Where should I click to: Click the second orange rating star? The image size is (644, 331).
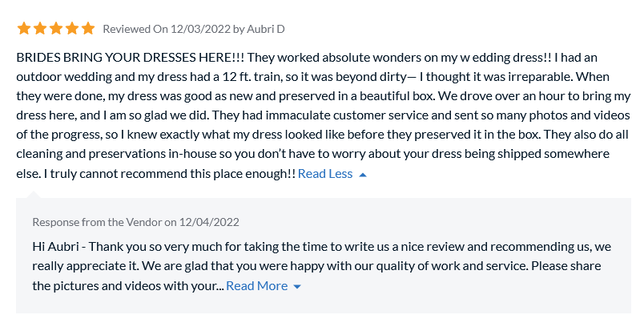click(40, 29)
